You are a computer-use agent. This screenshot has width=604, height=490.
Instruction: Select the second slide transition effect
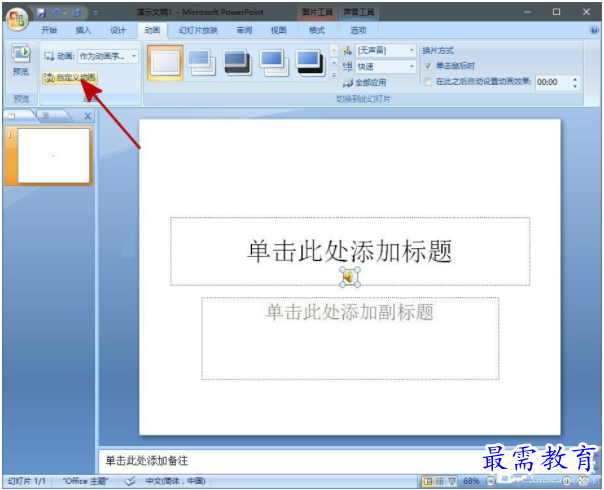(x=201, y=63)
